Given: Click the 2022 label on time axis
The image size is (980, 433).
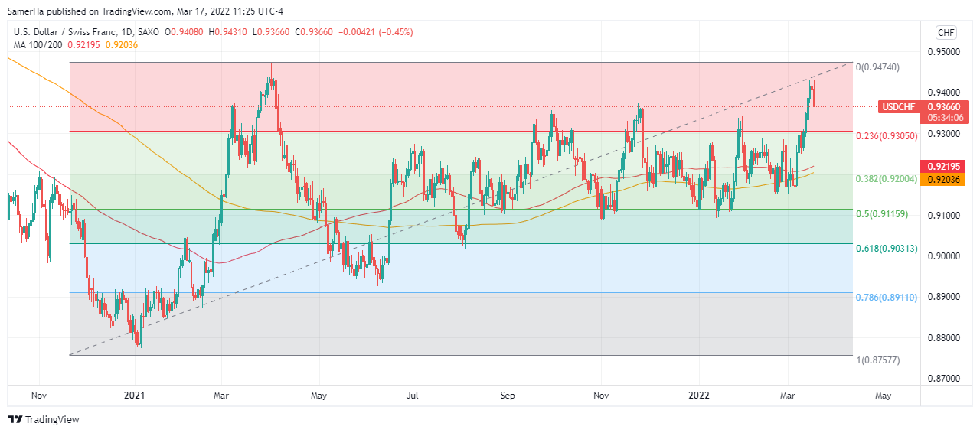Looking at the screenshot, I should tap(697, 396).
